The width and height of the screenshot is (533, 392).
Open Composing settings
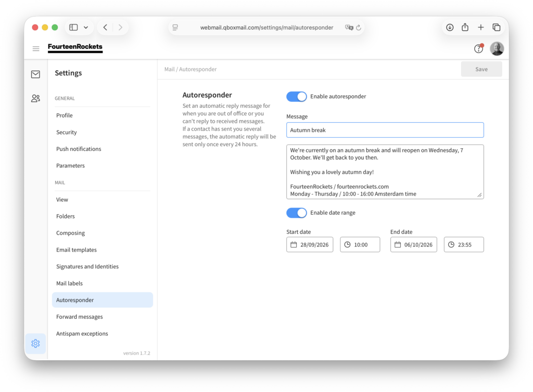point(103,233)
